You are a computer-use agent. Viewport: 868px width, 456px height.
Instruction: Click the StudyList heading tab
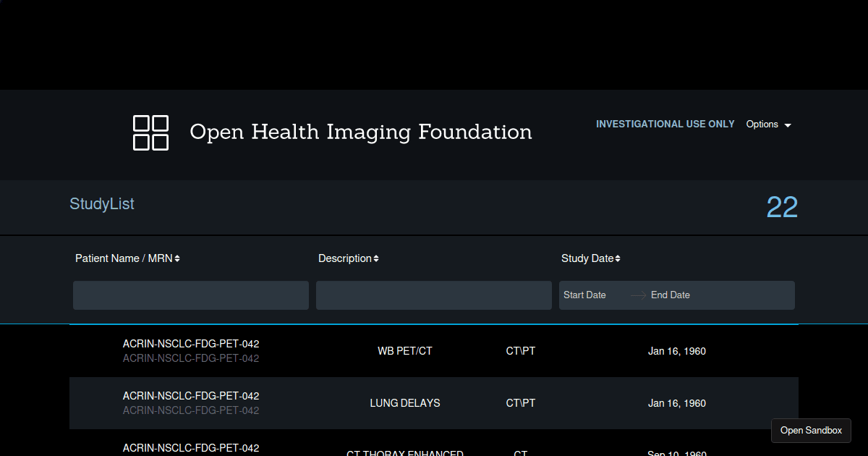tap(102, 204)
